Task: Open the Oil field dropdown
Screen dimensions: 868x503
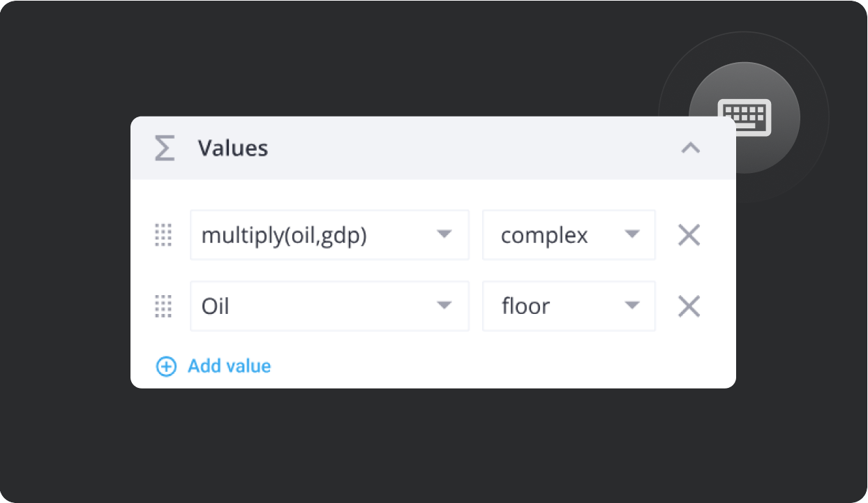Action: pyautogui.click(x=329, y=306)
